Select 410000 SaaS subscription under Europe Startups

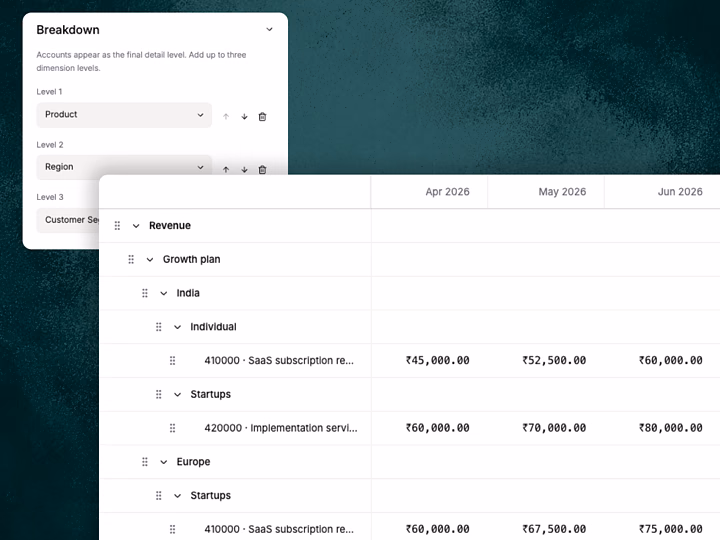[x=279, y=529]
